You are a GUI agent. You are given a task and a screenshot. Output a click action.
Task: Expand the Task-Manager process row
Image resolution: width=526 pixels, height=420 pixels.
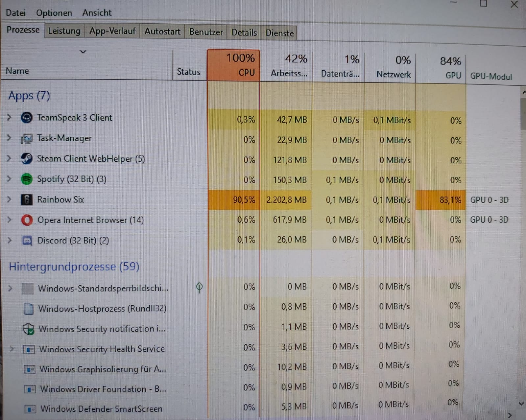pos(9,138)
